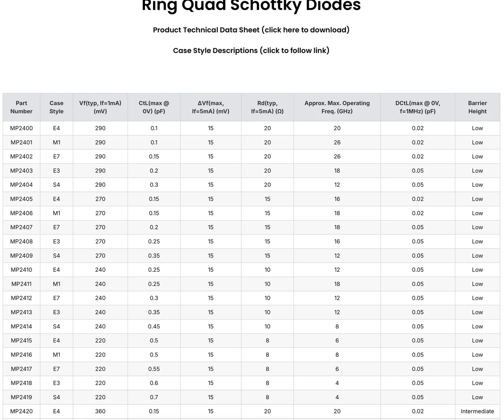This screenshot has width=504, height=420.
Task: Click the Rd(typ, If=5mA) column header
Action: click(267, 107)
